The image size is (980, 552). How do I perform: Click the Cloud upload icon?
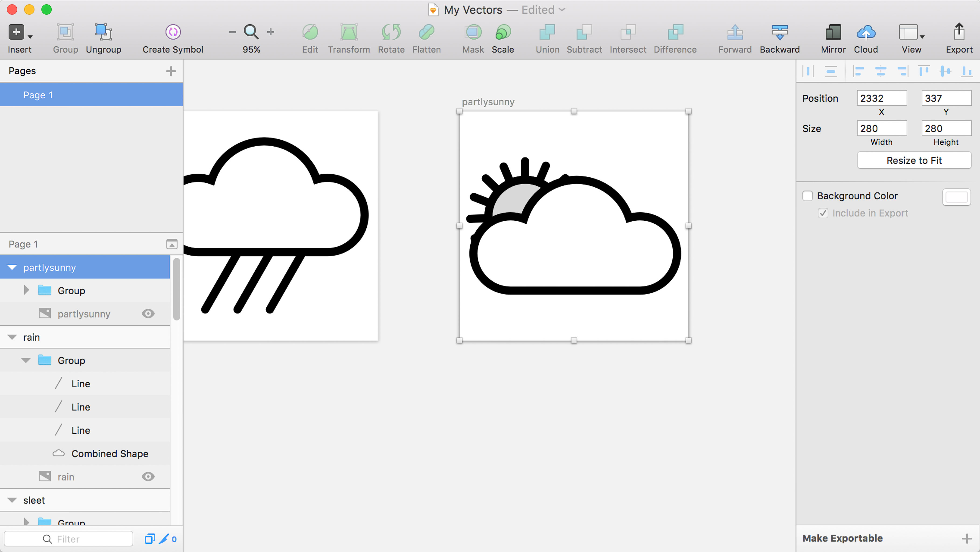click(866, 32)
